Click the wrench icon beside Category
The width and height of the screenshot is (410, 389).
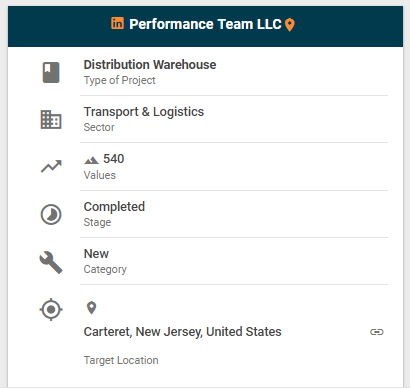click(51, 262)
